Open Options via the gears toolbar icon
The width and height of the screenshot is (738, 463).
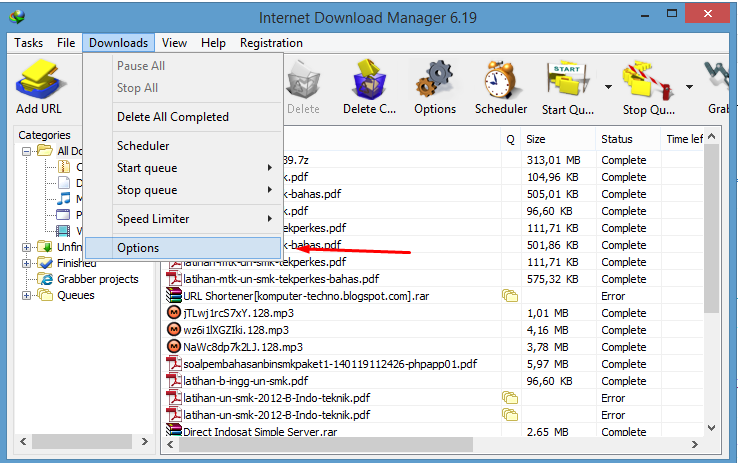pos(434,79)
